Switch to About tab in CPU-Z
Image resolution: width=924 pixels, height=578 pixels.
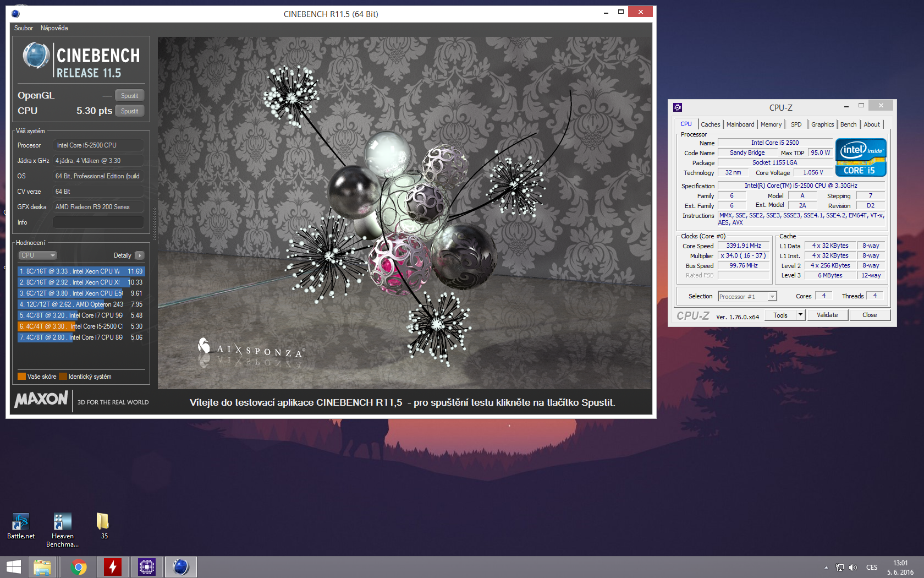tap(871, 124)
